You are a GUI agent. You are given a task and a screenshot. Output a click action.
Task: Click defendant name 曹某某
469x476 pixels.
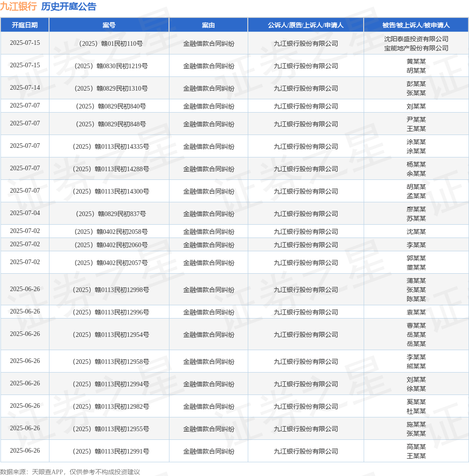coord(416,326)
